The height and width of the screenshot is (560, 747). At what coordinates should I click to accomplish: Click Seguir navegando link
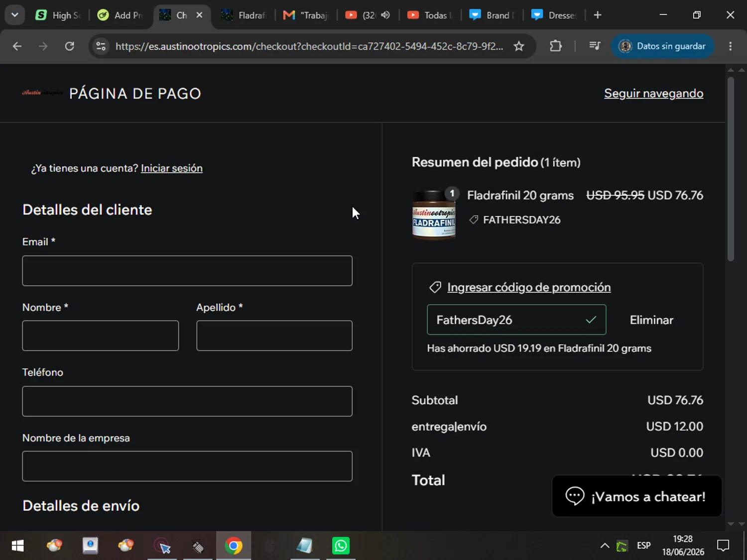pos(653,93)
